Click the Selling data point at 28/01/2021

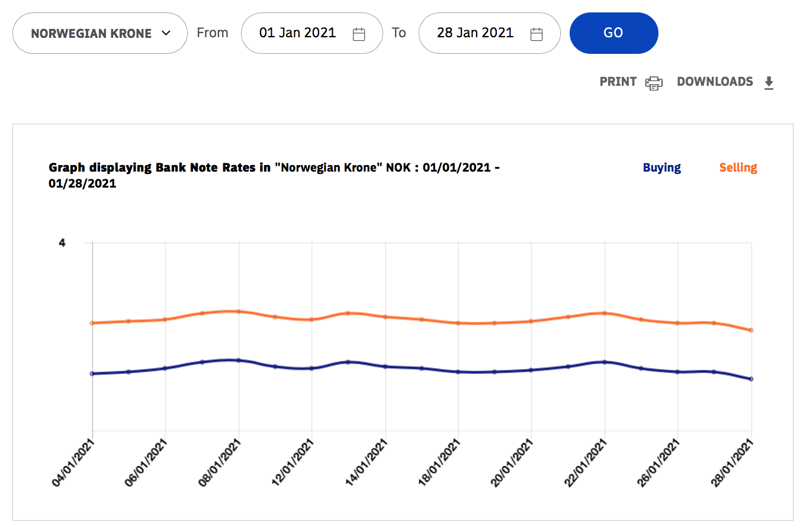click(751, 330)
